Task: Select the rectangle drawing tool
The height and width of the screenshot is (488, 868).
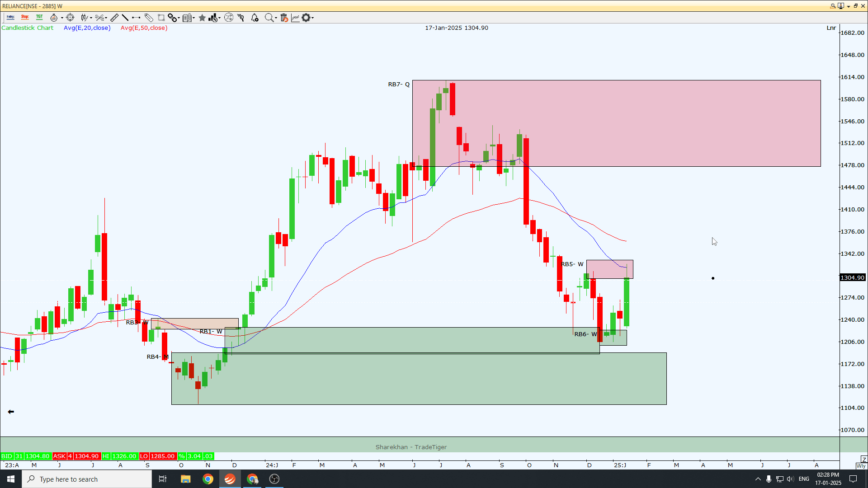Action: pos(161,18)
